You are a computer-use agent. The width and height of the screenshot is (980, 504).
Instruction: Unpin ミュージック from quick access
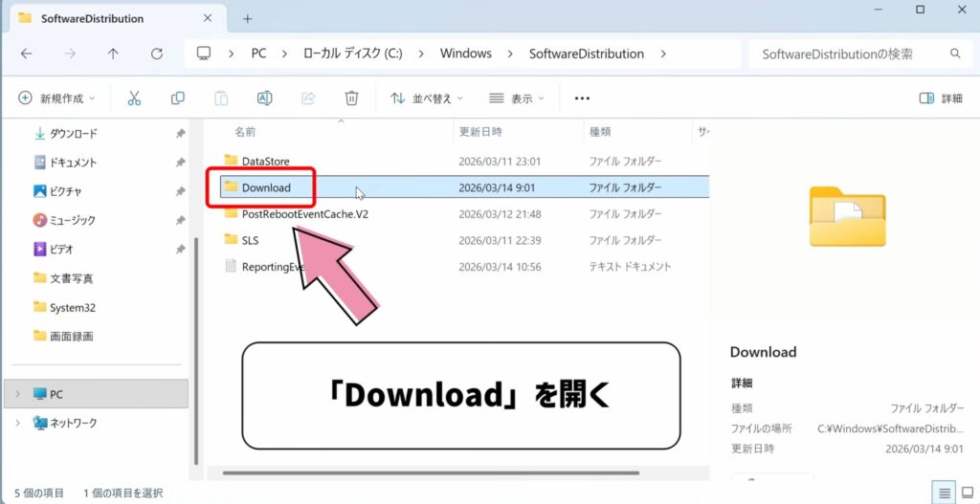181,221
